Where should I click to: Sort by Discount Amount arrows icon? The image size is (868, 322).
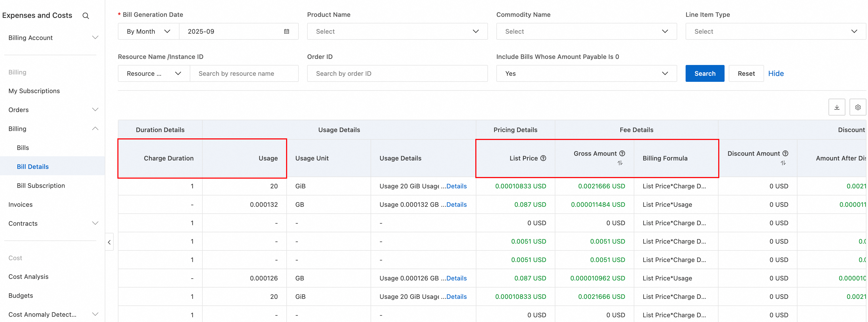(783, 163)
